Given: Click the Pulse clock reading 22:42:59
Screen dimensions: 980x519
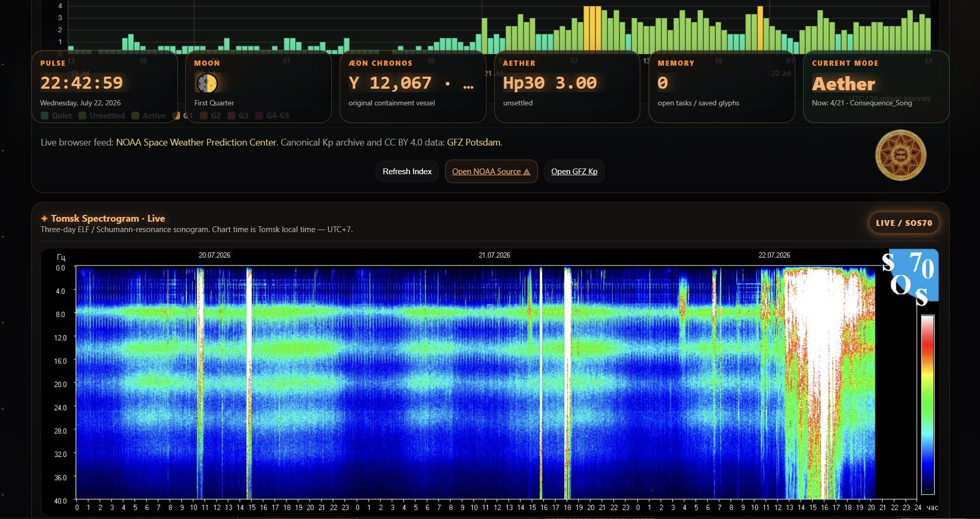Looking at the screenshot, I should point(81,83).
